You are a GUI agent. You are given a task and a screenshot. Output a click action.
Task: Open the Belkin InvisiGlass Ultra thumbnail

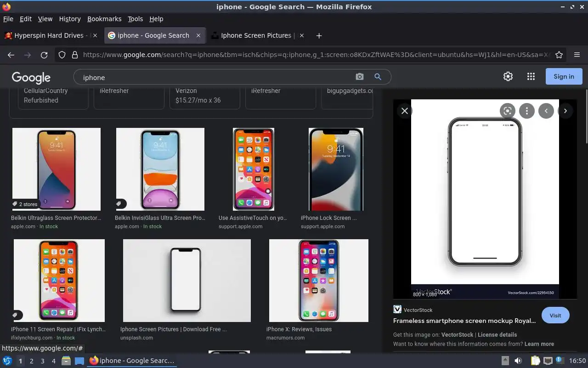pyautogui.click(x=160, y=169)
